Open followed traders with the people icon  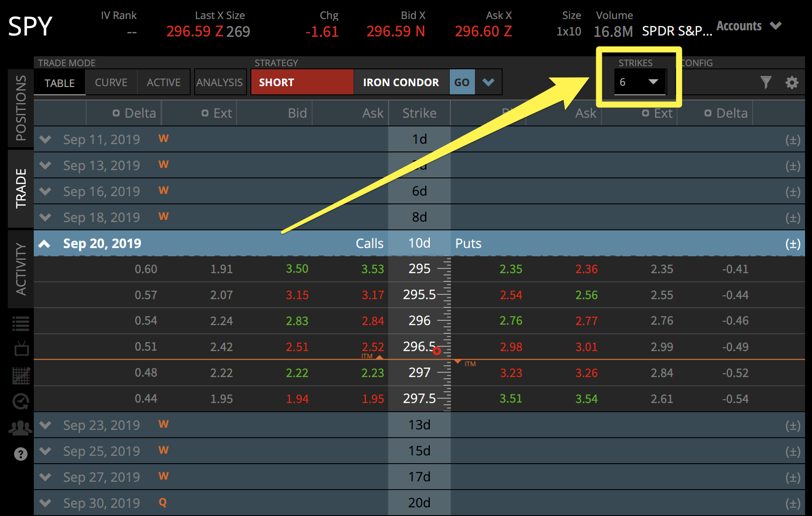coord(20,428)
